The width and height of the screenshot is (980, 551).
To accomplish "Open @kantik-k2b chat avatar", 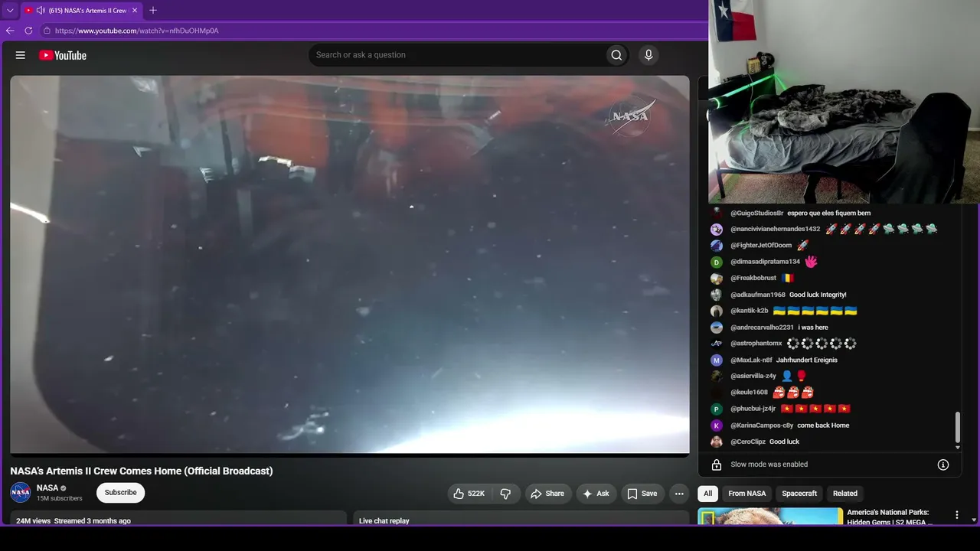I will (717, 311).
